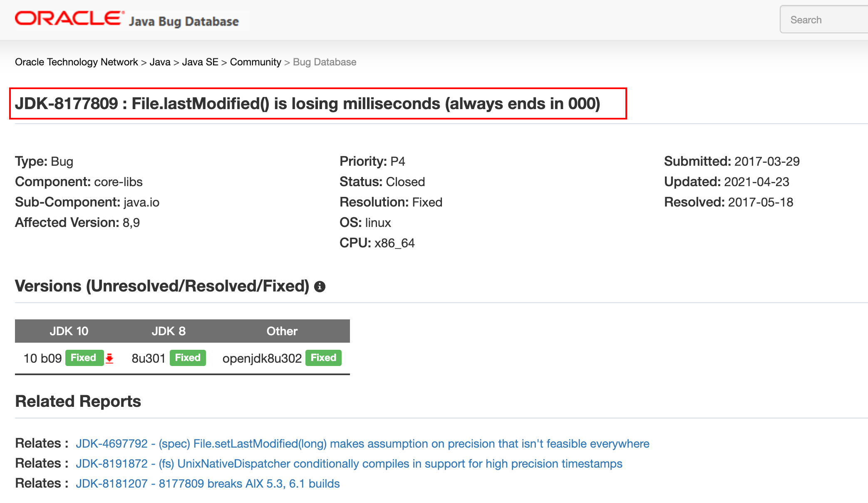Click the info icon beside Versions heading
868x503 pixels.
(x=320, y=286)
